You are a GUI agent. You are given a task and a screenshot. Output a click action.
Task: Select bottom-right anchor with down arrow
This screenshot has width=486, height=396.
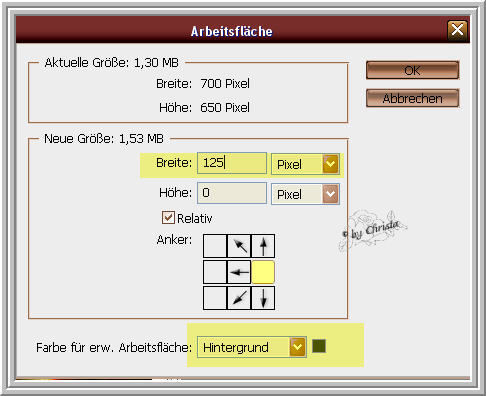coord(263,298)
